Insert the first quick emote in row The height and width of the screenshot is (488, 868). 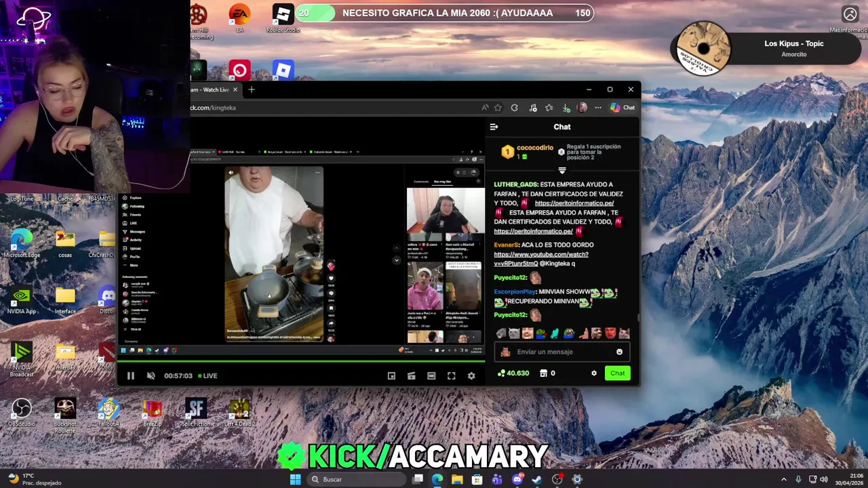501,333
